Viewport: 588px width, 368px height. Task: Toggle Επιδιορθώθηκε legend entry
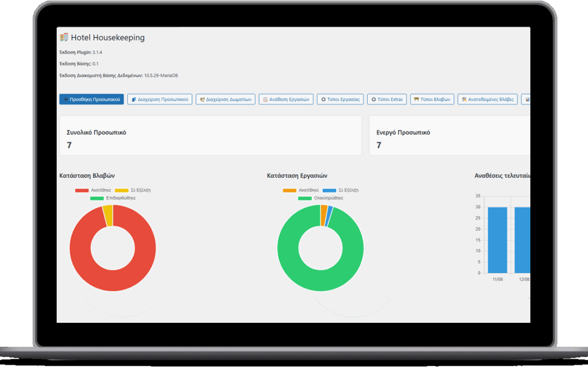113,198
